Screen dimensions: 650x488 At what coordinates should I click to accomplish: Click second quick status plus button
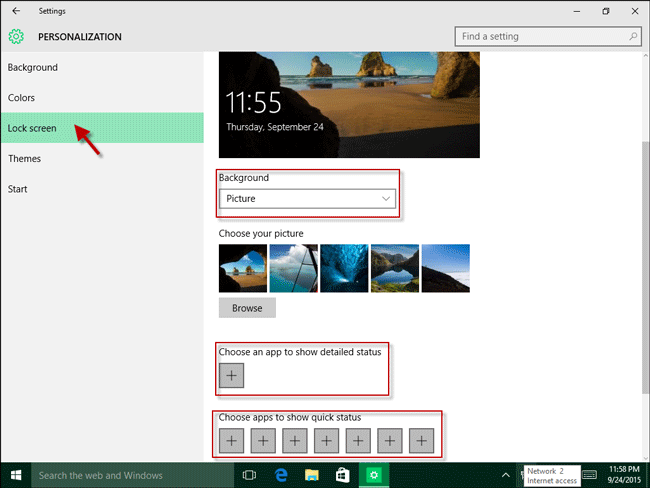(263, 440)
